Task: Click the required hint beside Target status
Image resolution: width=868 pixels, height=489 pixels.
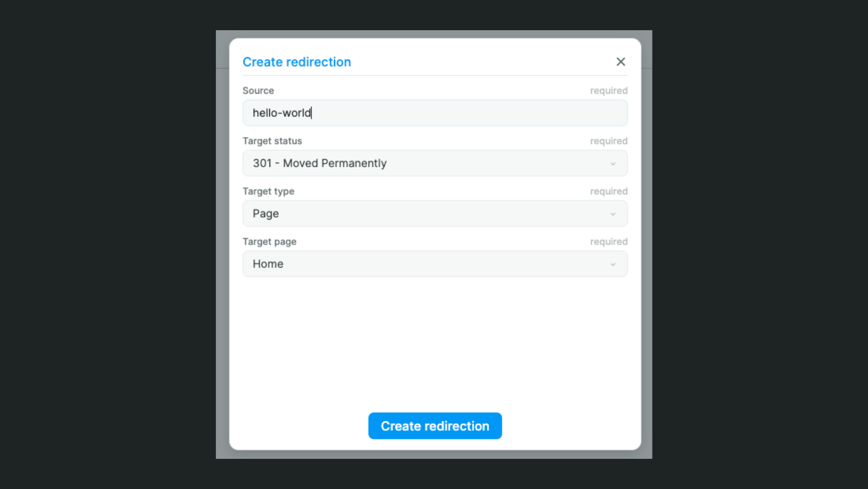Action: pyautogui.click(x=609, y=141)
